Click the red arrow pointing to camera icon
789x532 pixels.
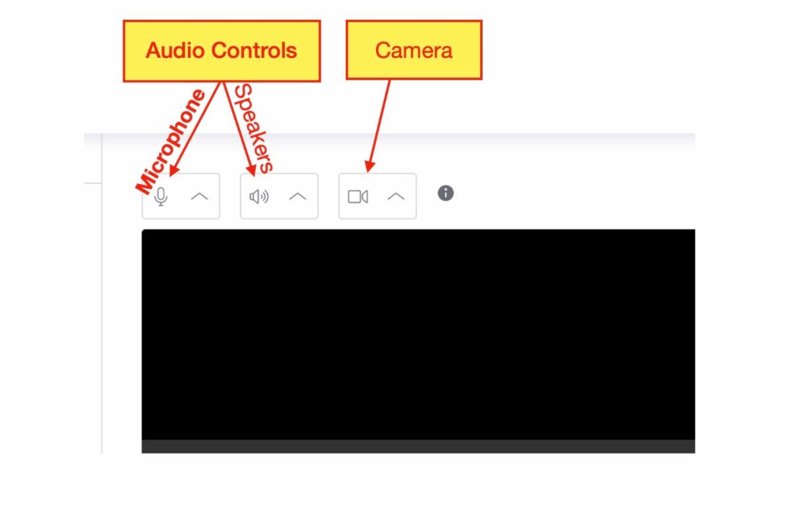pyautogui.click(x=379, y=126)
